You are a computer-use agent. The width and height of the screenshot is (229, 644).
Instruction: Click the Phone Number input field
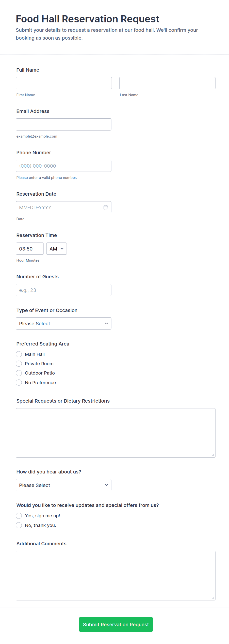click(x=64, y=166)
